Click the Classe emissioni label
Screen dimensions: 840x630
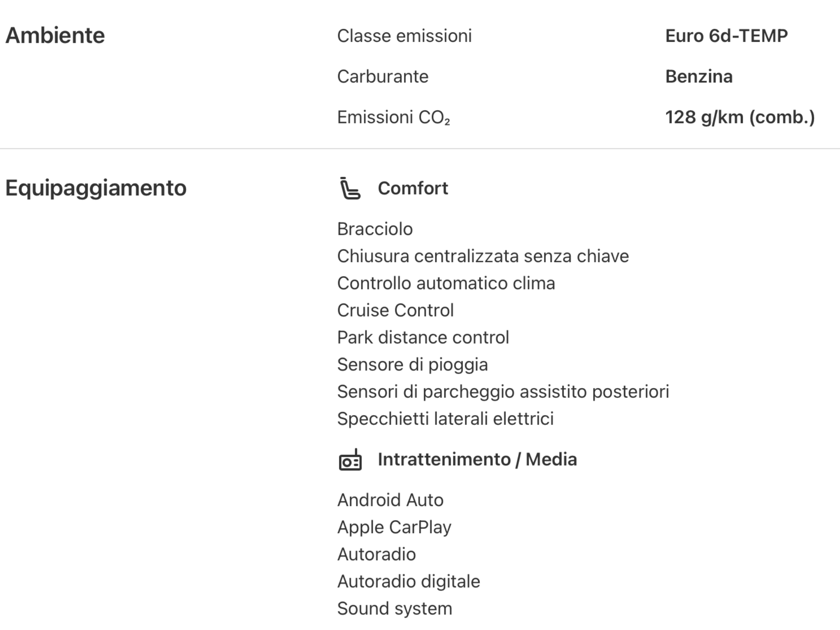tap(404, 36)
